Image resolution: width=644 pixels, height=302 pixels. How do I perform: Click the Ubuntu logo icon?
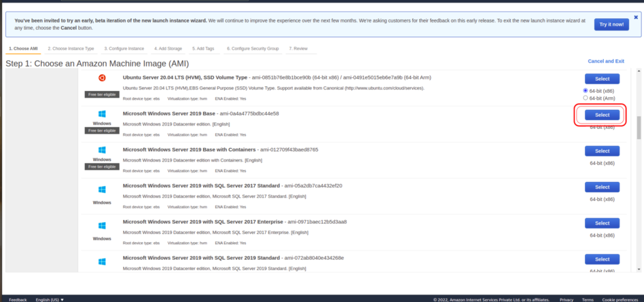point(102,78)
